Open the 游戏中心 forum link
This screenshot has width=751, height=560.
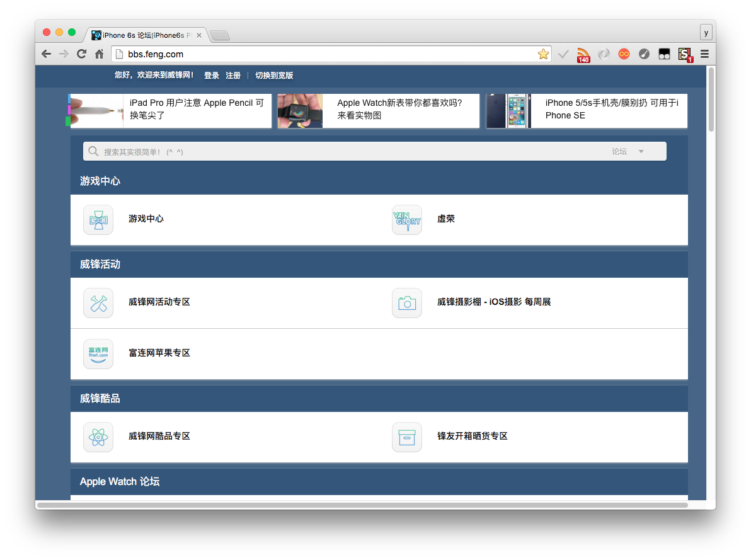tap(146, 219)
